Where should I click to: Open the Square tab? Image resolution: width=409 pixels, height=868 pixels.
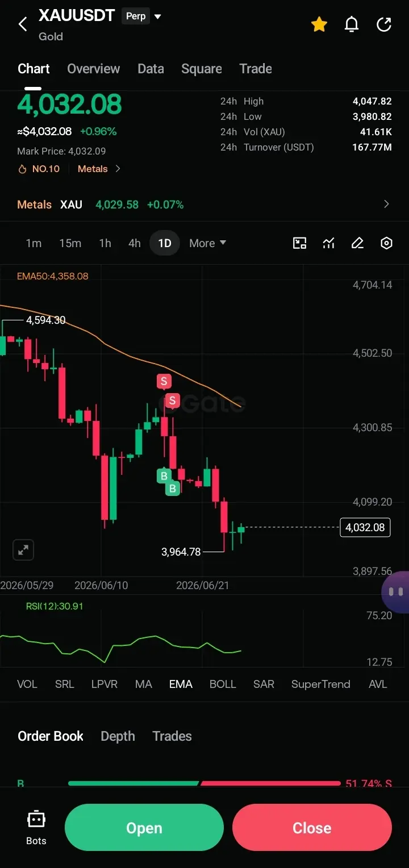click(x=201, y=69)
